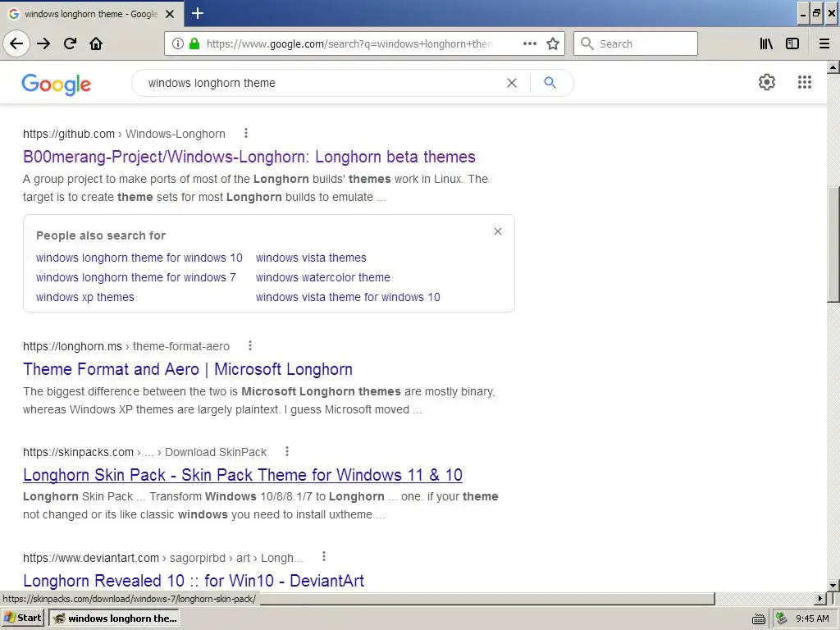This screenshot has height=630, width=840.
Task: Open the Firefox hamburger menu
Action: [824, 43]
